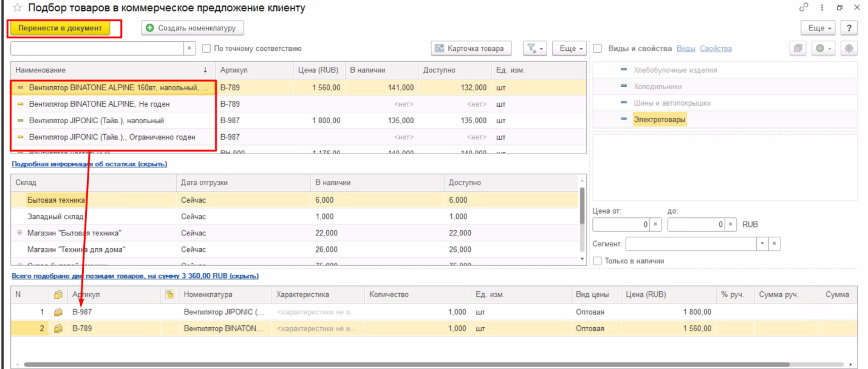Open the filter funnel dropdown
Image resolution: width=868 pixels, height=369 pixels.
[535, 49]
